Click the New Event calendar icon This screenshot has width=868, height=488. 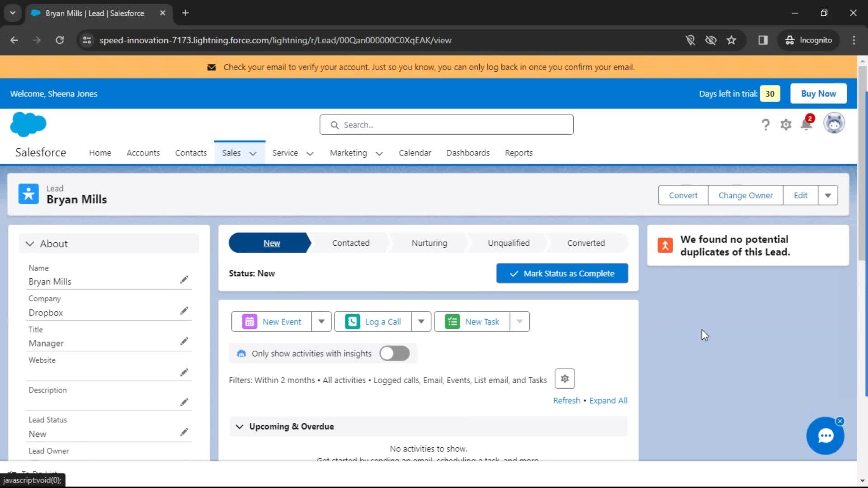click(250, 322)
